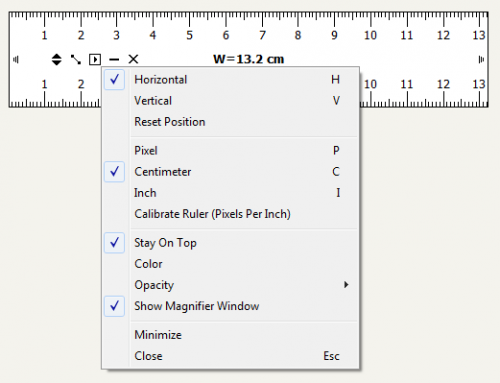Click the W=13.2 cm width readout
Viewport: 500px width, 383px height.
tap(249, 59)
